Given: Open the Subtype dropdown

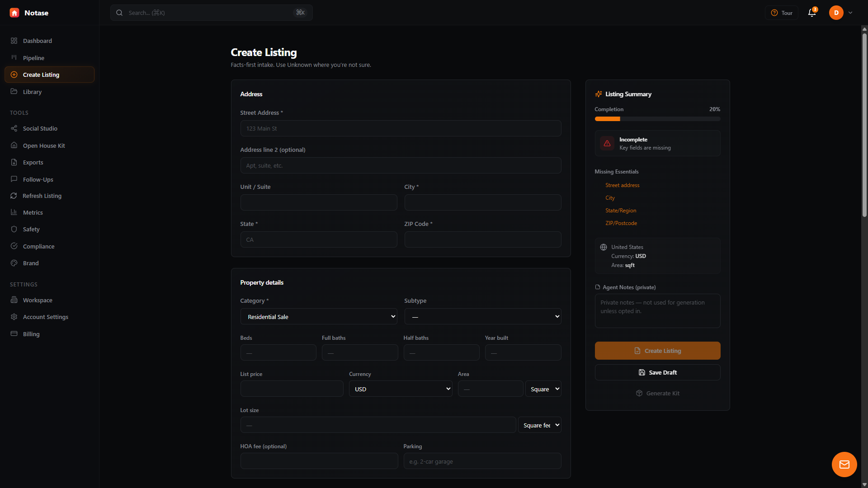Looking at the screenshot, I should coord(482,316).
